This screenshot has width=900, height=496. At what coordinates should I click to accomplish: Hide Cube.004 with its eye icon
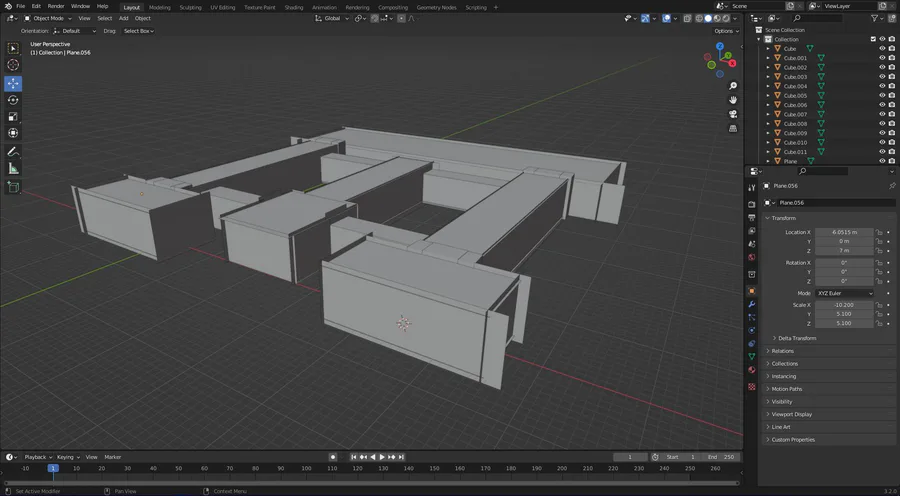click(x=882, y=86)
